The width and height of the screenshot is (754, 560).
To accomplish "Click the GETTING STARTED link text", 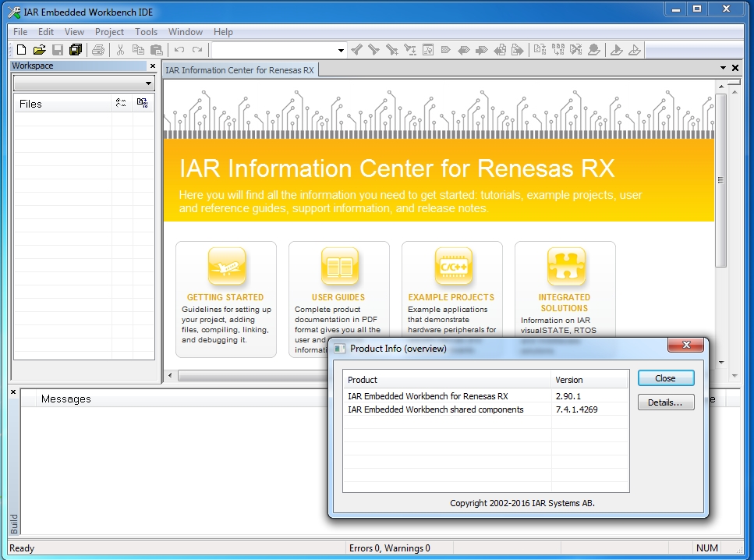I will (225, 297).
